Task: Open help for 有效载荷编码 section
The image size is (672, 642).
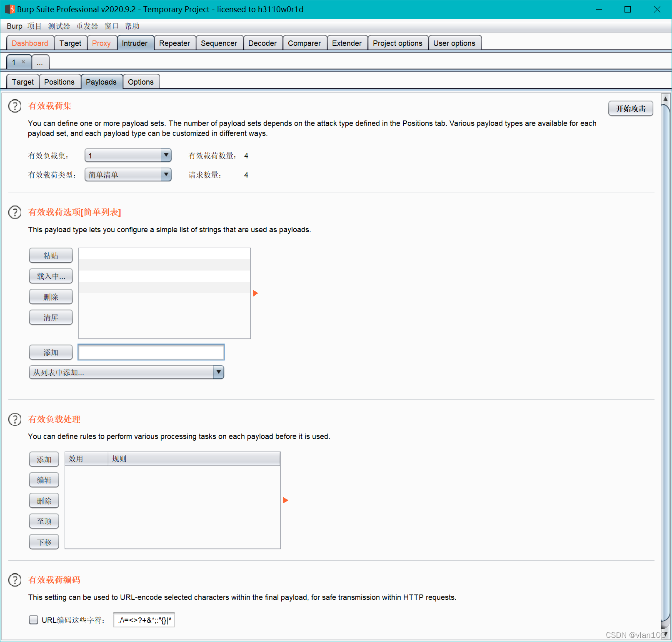Action: tap(15, 580)
